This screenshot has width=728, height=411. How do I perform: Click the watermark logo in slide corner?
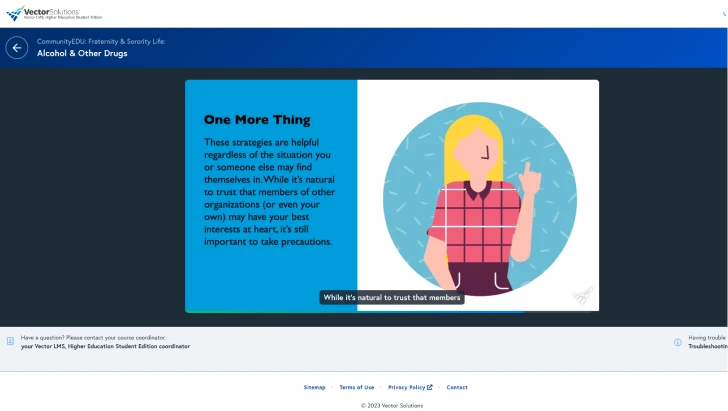(583, 296)
